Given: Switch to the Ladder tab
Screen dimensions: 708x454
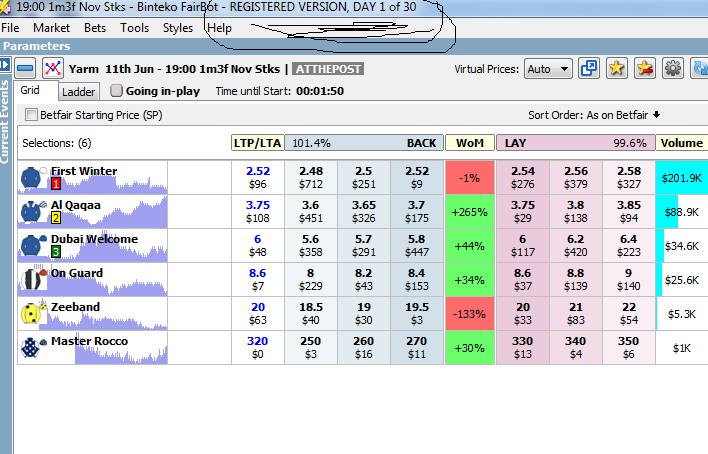Looking at the screenshot, I should click(x=79, y=92).
